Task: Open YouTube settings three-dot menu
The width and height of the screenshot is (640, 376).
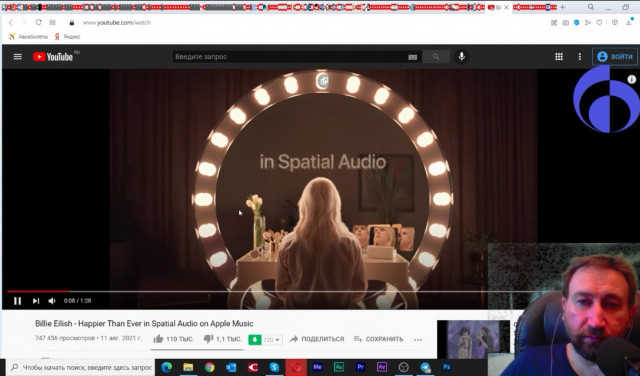Action: [x=580, y=57]
